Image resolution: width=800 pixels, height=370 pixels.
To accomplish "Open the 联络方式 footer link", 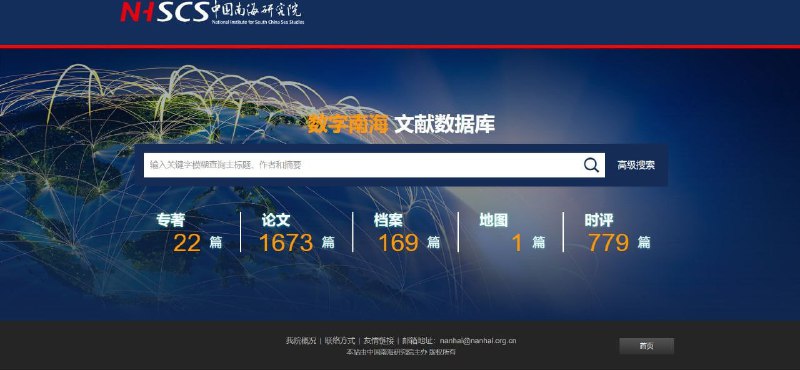I will pyautogui.click(x=340, y=341).
